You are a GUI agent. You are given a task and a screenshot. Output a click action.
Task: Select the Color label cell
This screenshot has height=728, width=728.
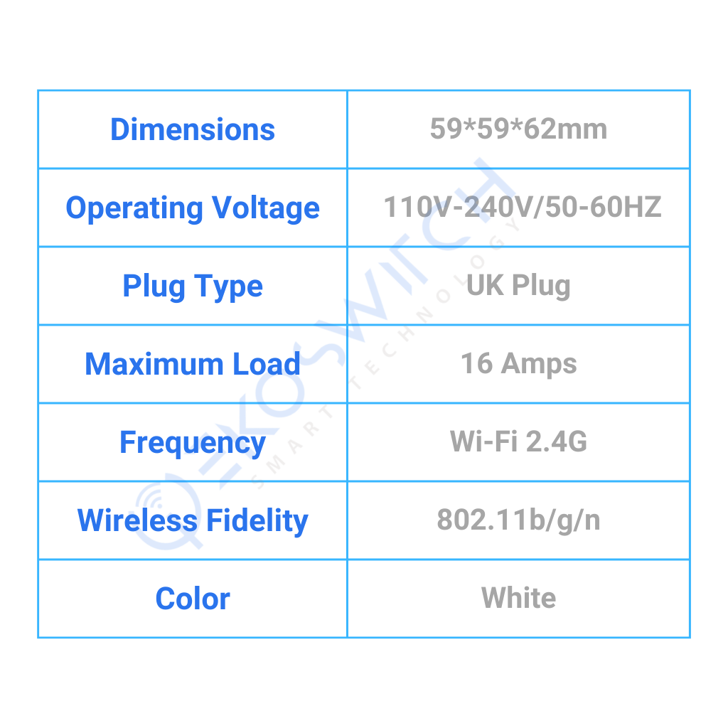click(193, 599)
